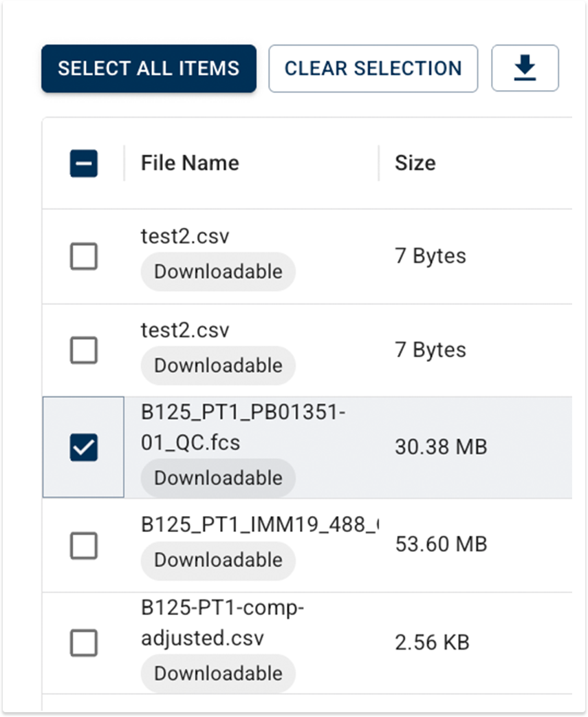
Task: Click the download arrow icon button
Action: 525,68
